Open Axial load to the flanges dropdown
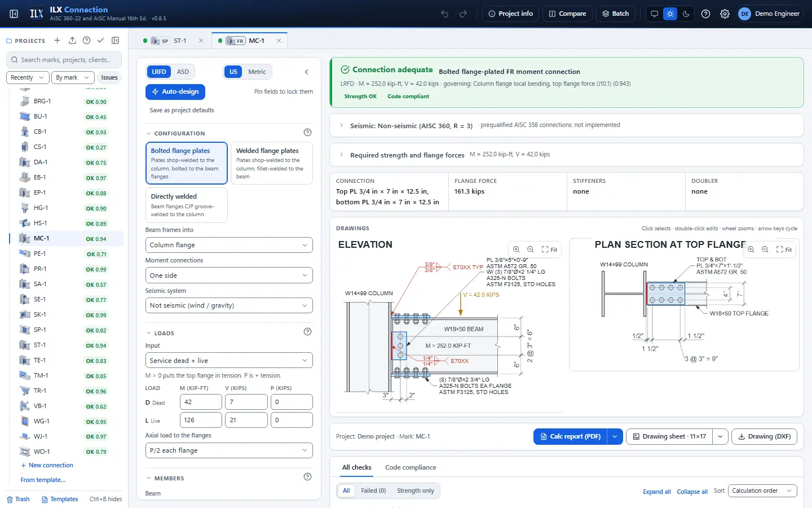Viewport: 812px width, 508px height. [x=229, y=450]
